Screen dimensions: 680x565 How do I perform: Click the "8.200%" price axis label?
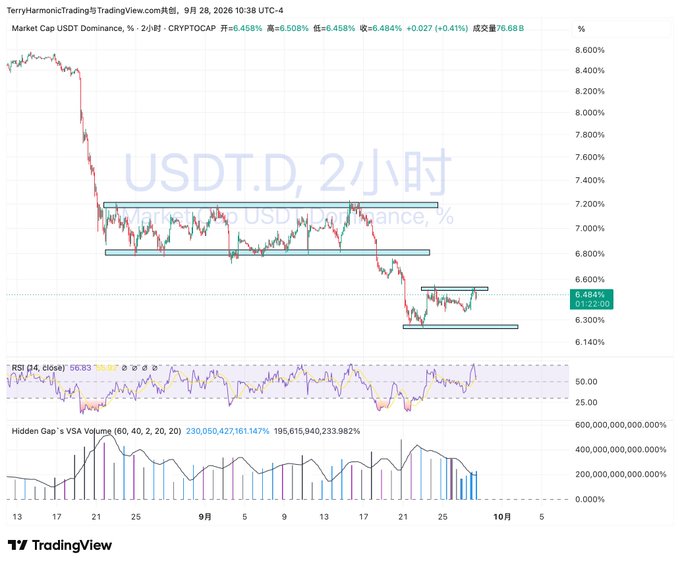[590, 91]
